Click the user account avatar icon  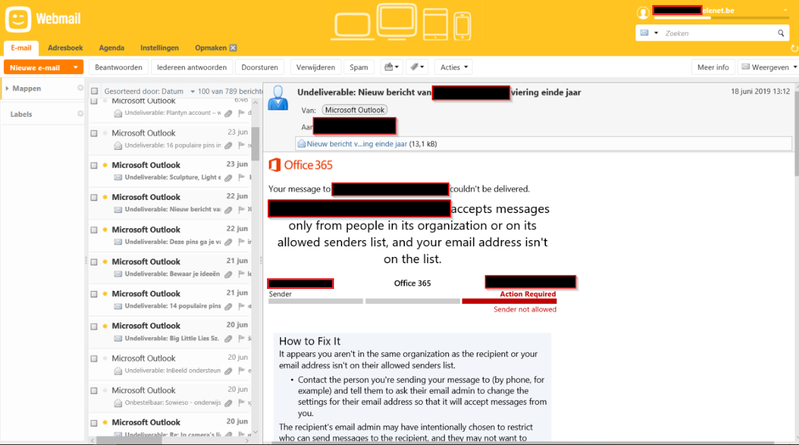coord(643,13)
